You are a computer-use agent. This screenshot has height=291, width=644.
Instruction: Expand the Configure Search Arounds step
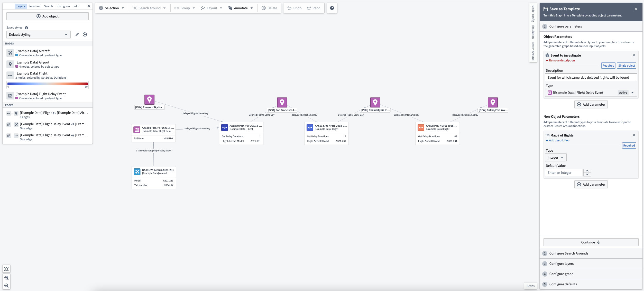591,253
